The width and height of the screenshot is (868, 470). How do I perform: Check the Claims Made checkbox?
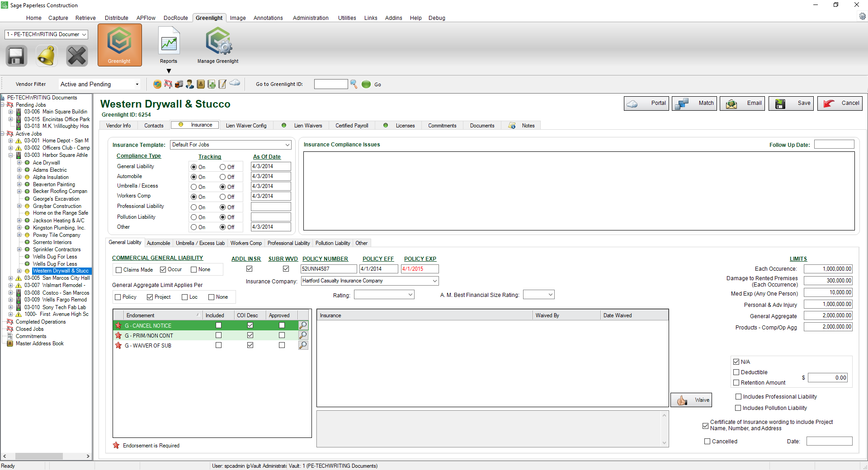[x=119, y=270]
